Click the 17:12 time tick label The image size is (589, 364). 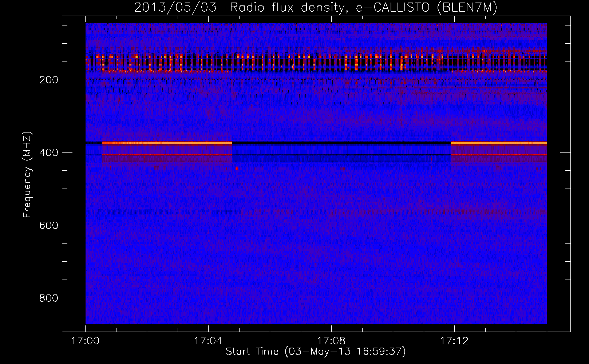454,341
